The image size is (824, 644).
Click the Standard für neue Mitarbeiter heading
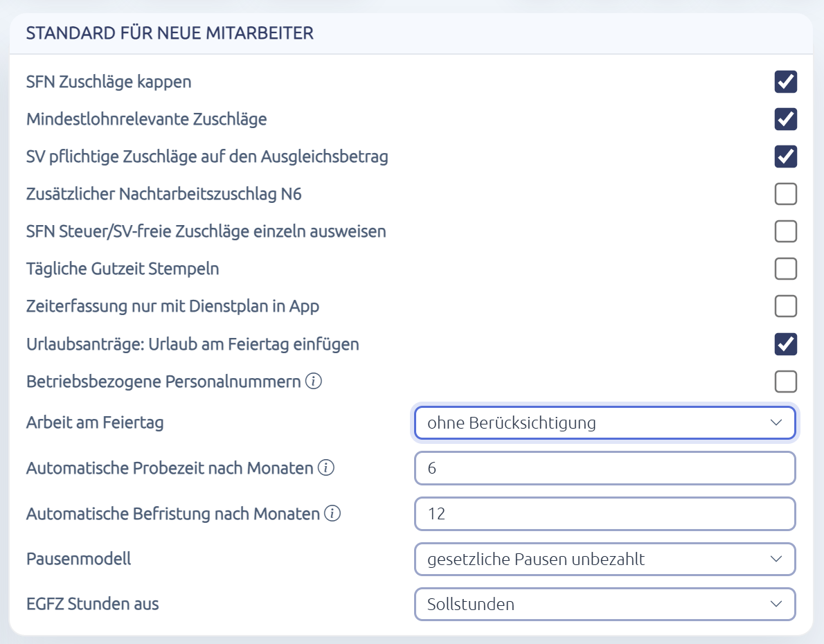(170, 33)
